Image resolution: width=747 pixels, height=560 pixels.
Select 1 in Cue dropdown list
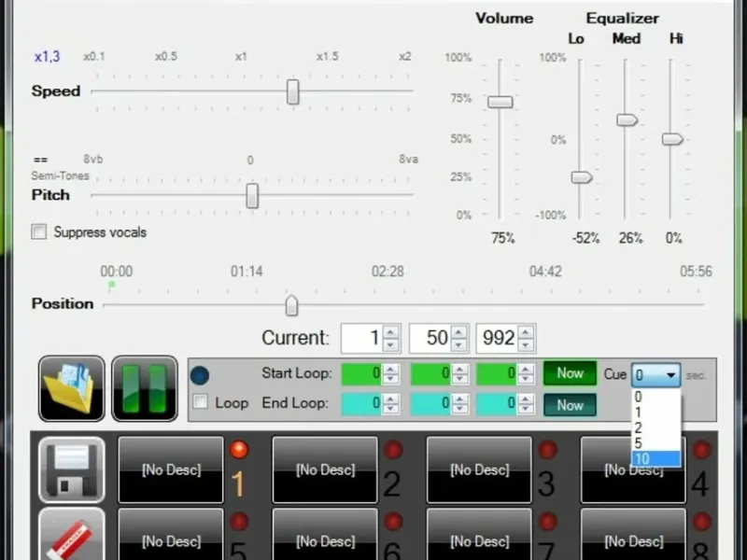tap(656, 413)
